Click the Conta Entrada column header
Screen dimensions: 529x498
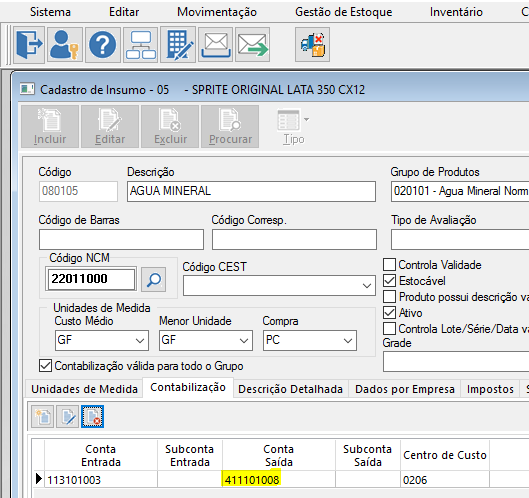point(101,455)
